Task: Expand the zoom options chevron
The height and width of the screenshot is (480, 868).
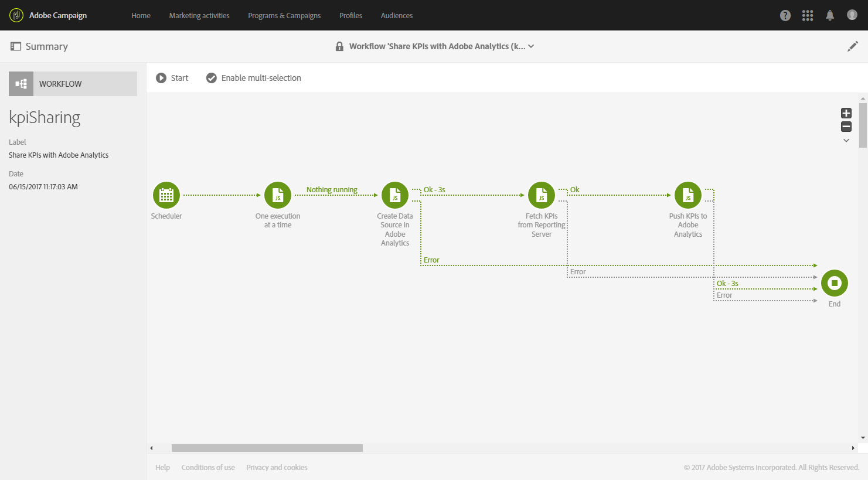Action: [x=846, y=141]
